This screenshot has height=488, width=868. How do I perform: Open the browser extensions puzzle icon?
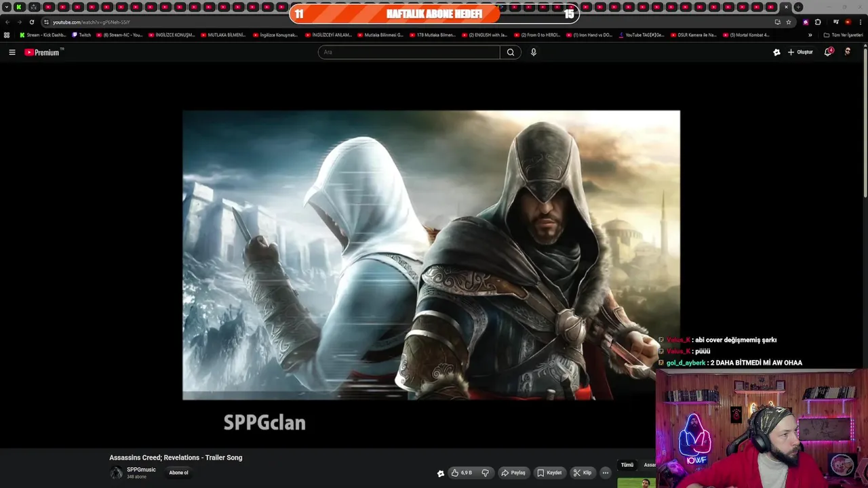(x=818, y=22)
